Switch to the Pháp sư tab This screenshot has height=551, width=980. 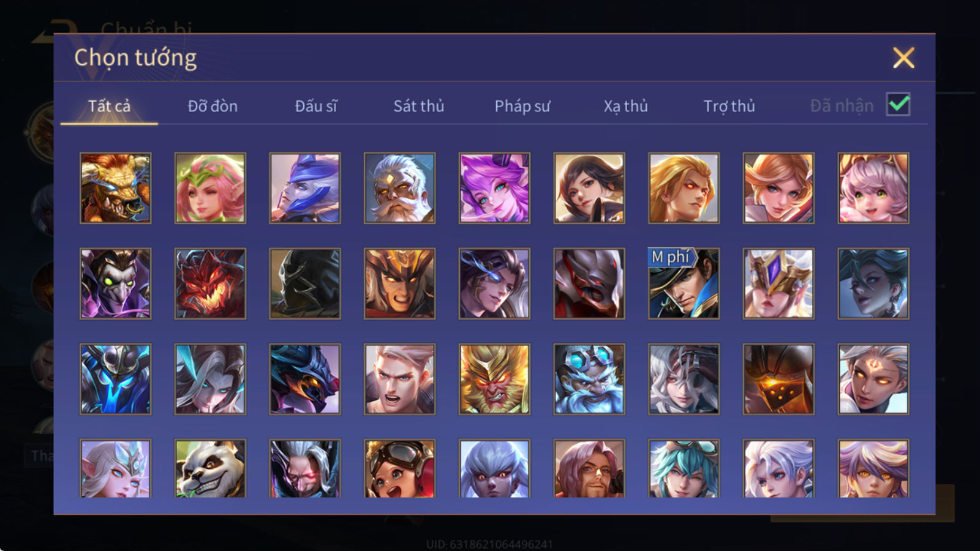pyautogui.click(x=522, y=106)
